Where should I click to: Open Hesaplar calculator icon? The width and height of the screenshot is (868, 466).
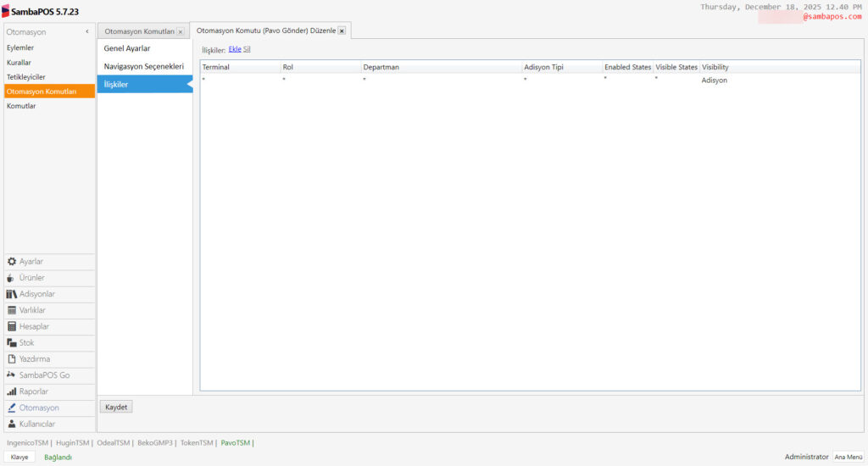[12, 326]
